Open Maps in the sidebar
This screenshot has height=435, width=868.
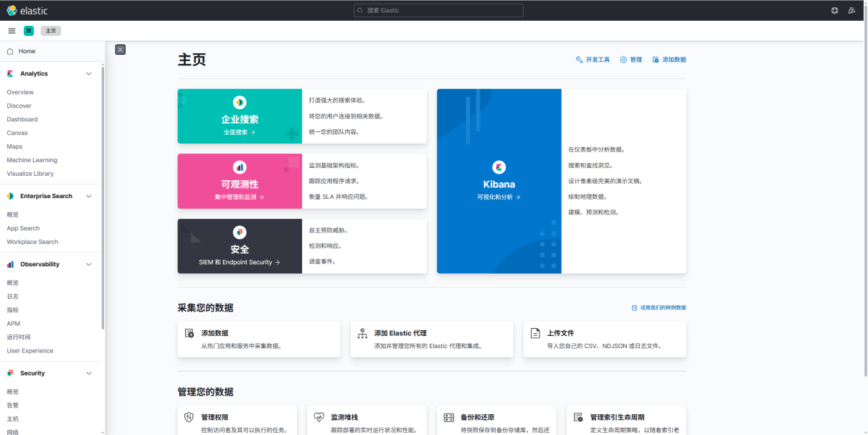coord(14,146)
